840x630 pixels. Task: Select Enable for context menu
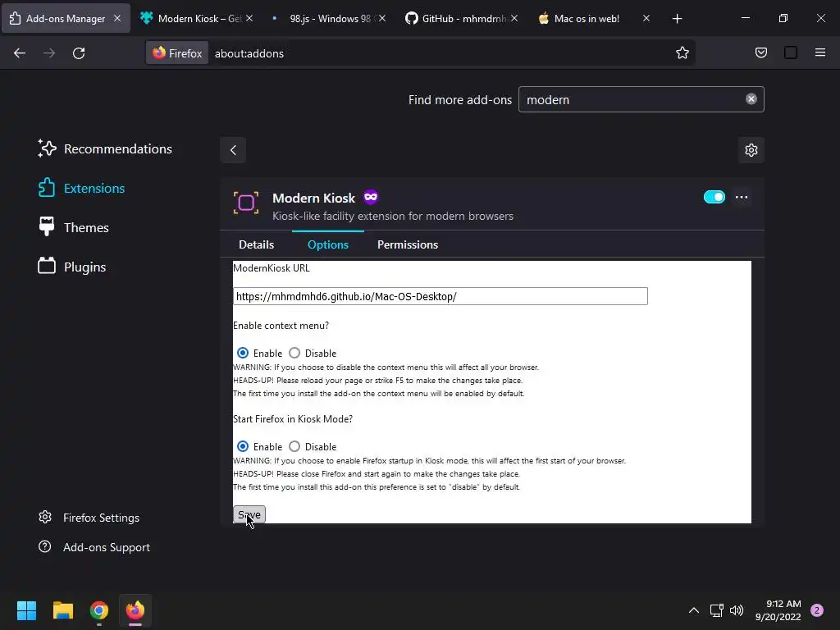point(243,353)
